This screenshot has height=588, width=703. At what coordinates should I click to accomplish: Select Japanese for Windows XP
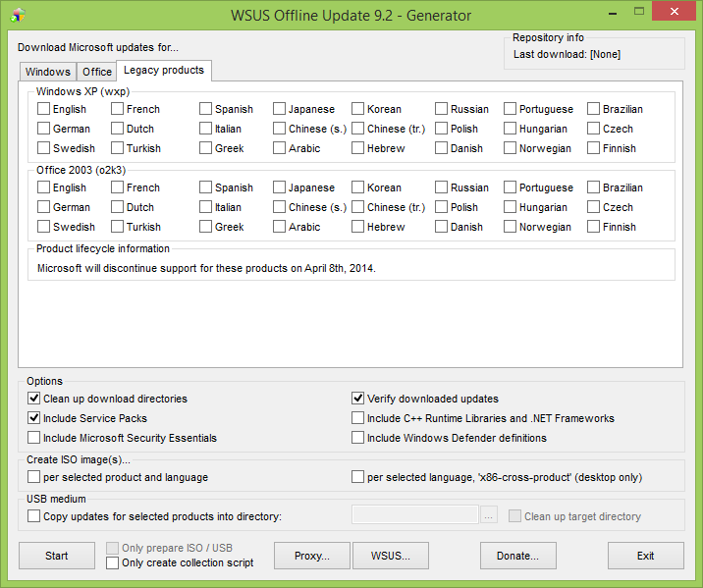coord(280,109)
